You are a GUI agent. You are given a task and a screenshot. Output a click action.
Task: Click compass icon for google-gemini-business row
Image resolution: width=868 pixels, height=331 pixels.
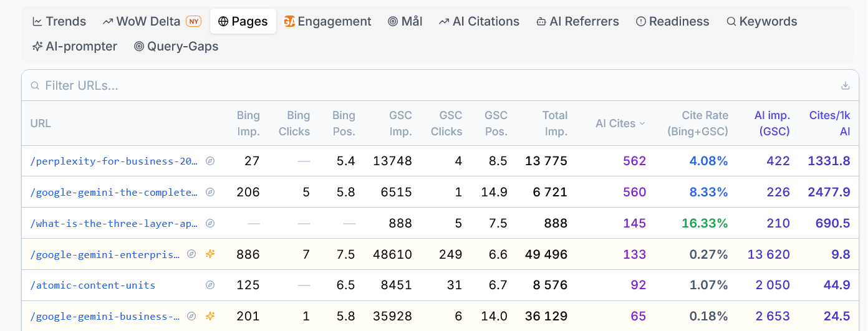(x=192, y=317)
